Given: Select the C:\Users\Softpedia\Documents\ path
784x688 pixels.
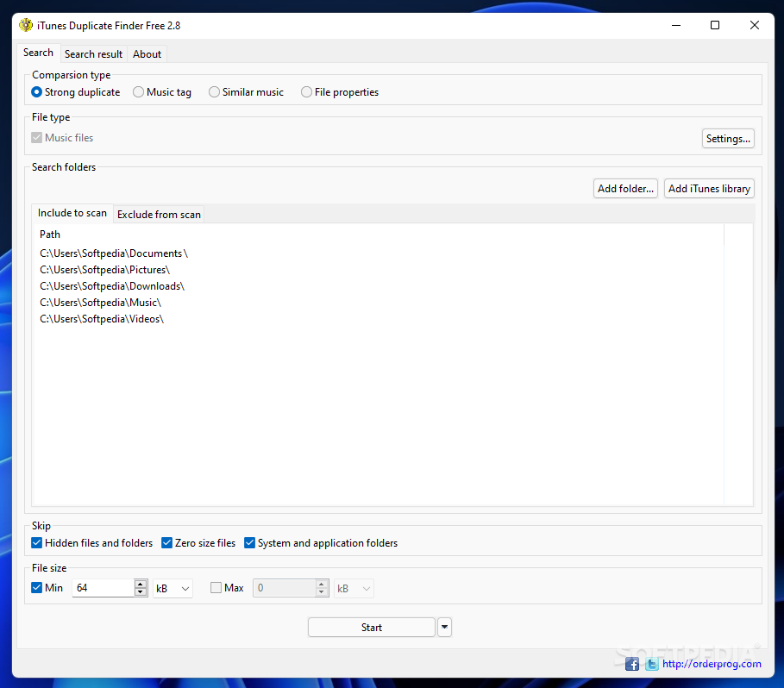Looking at the screenshot, I should [114, 253].
